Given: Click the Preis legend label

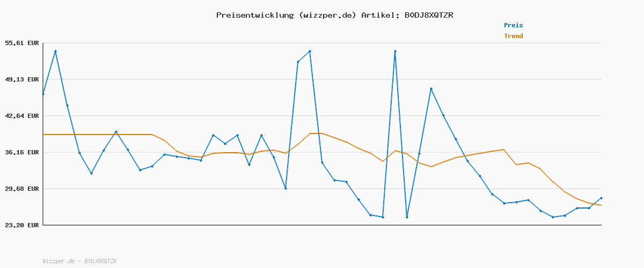Looking at the screenshot, I should pos(513,25).
